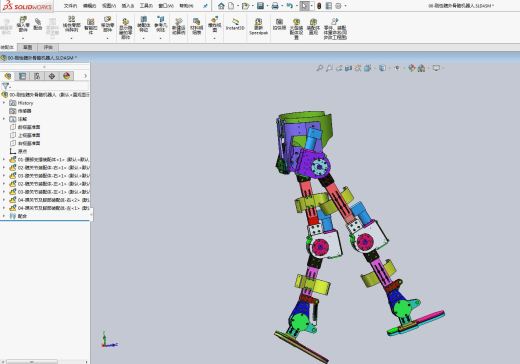Screen dimensions: 520x364
Task: Open the dropdown arrow beside the Options gear
Action: pos(345,6)
